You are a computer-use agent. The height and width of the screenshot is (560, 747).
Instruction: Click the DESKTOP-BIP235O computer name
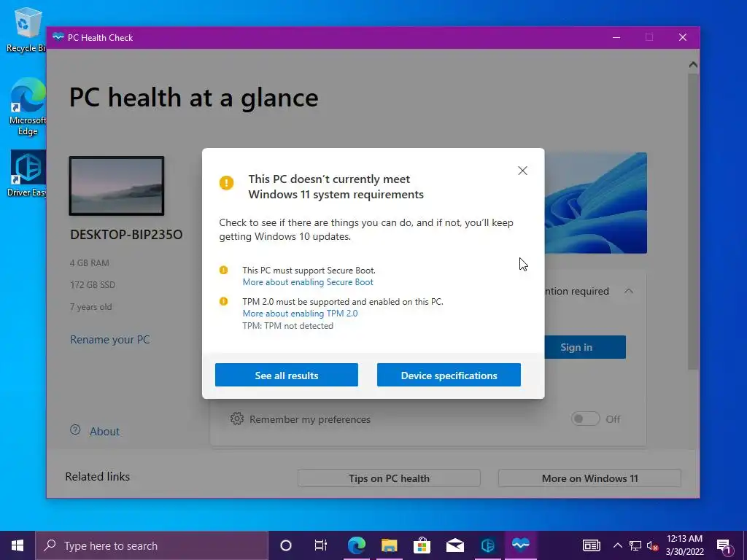(126, 234)
